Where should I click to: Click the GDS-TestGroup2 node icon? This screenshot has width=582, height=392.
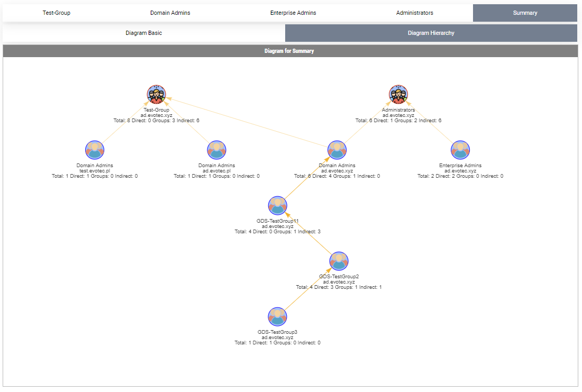point(339,260)
